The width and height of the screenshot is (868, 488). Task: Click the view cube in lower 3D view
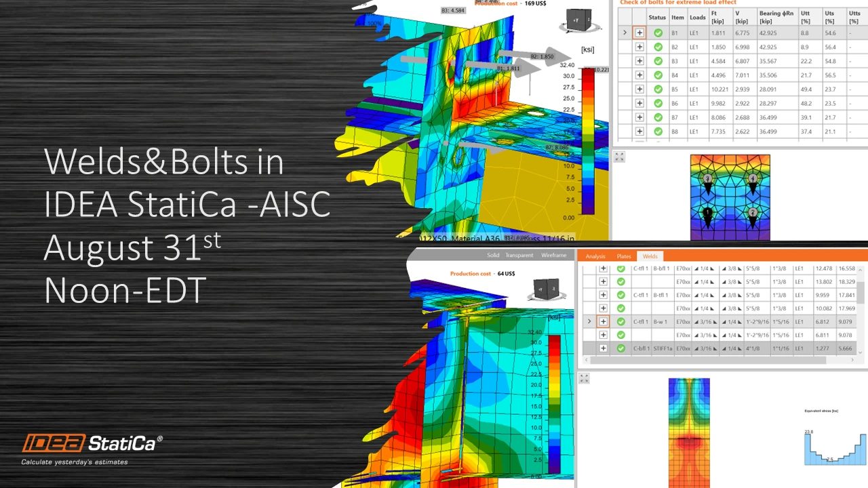pos(543,289)
